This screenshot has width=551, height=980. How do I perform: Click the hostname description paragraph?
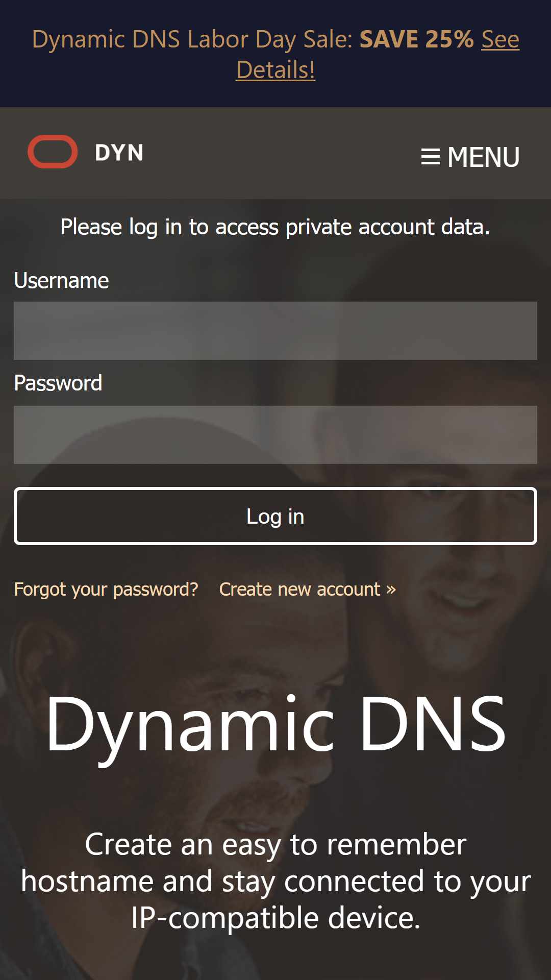pos(275,881)
